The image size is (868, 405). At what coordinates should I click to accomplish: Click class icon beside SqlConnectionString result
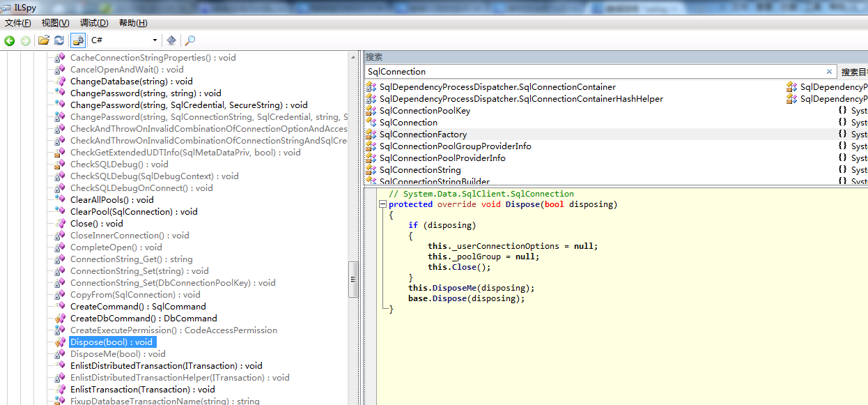pos(371,170)
